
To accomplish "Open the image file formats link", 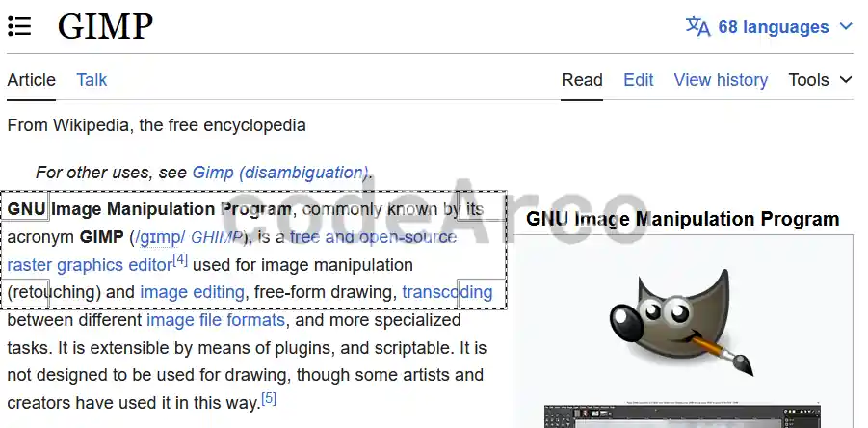I will tap(216, 320).
